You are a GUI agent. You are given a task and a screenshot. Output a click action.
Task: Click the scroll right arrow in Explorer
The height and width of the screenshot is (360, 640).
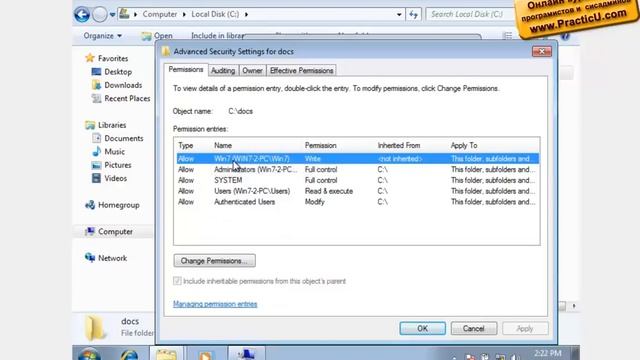(573, 306)
